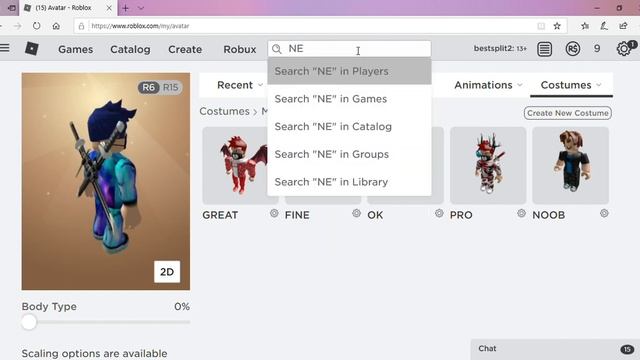Open the Chat panel
Viewport: 640px width, 360px height.
[555, 349]
